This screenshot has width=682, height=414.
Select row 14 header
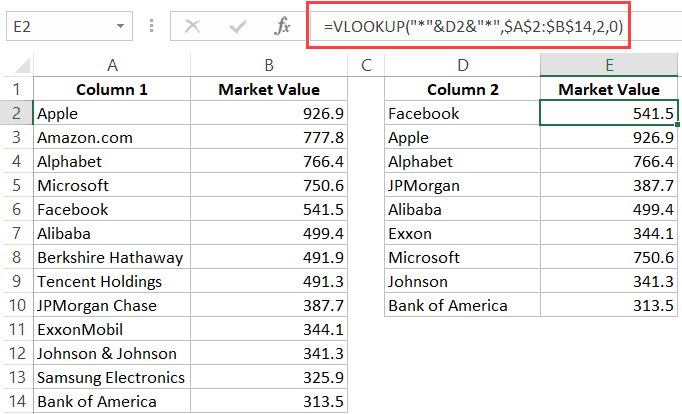click(17, 401)
